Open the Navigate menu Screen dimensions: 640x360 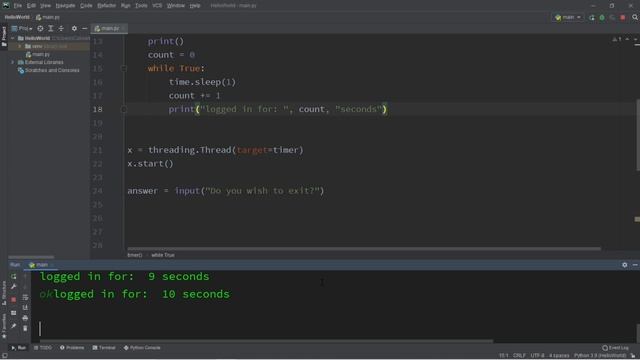pos(65,6)
